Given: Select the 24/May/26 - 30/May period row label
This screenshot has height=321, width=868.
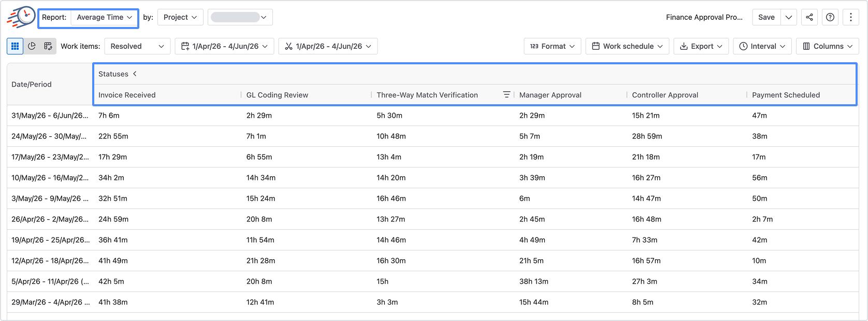Looking at the screenshot, I should pyautogui.click(x=49, y=136).
